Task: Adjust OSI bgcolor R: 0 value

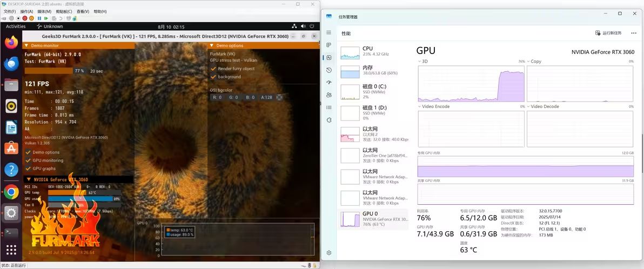Action: (x=217, y=97)
